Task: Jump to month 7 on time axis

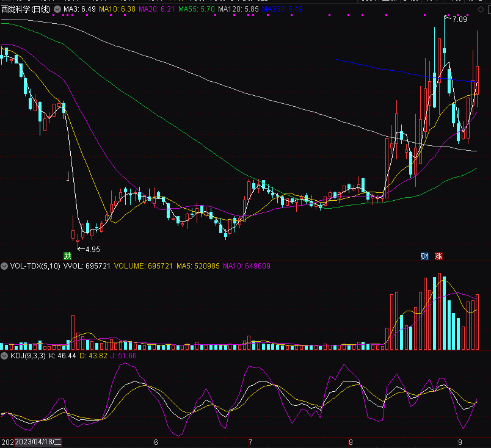Action: tap(251, 442)
